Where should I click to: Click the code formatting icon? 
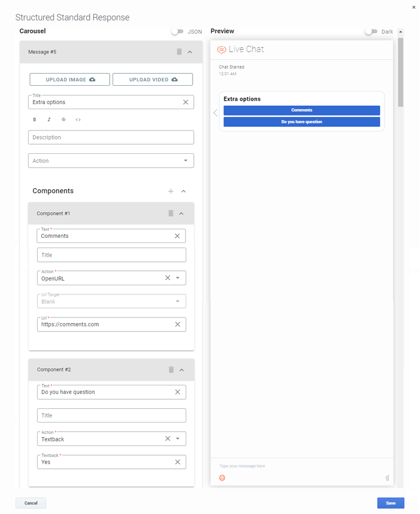pos(78,120)
